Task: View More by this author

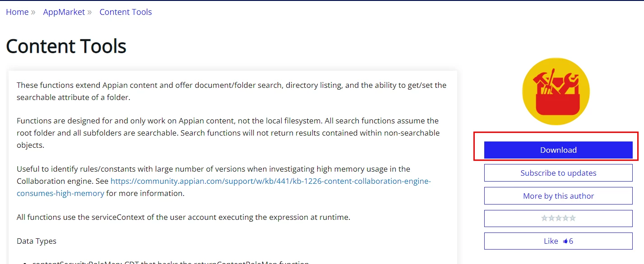Action: [558, 196]
